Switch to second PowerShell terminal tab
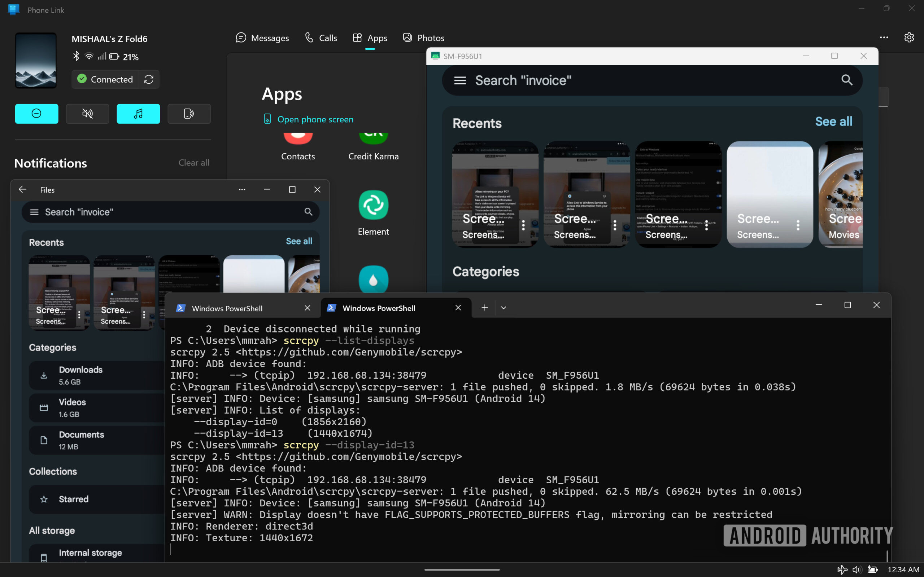The image size is (924, 577). 379,307
